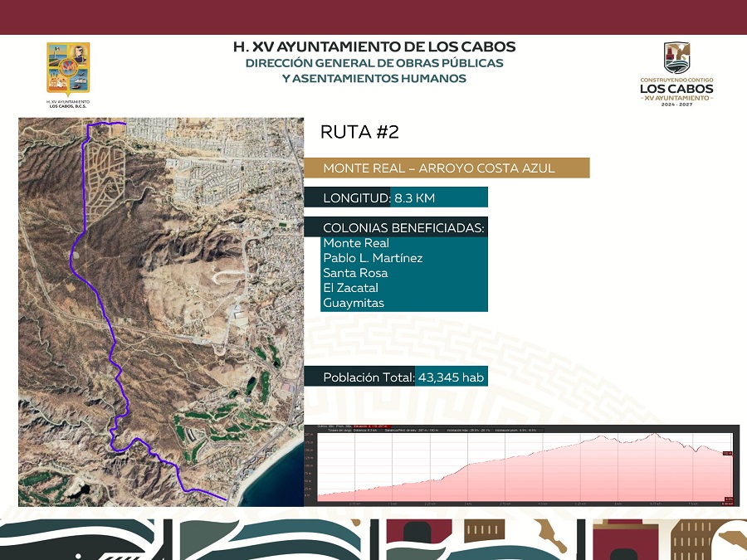Select 'Y ASENTAMIENTOS HUMANOS' subtitle
747x560 pixels.
tap(374, 79)
